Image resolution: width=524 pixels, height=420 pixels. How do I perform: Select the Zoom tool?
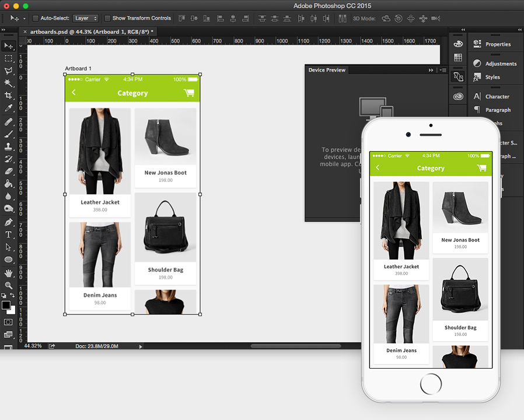[x=8, y=286]
